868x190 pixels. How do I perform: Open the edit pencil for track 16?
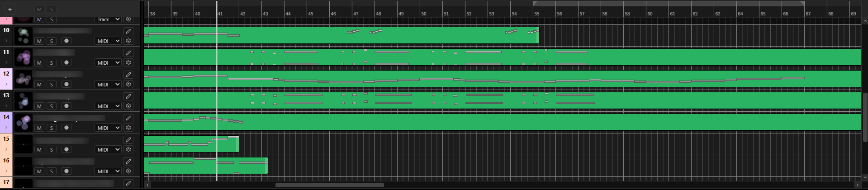coord(128,161)
